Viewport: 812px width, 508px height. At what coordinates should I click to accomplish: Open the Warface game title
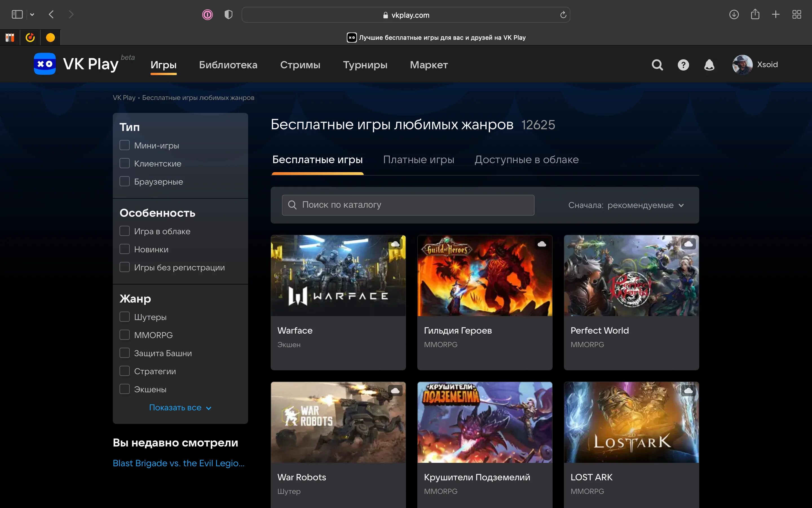[295, 330]
